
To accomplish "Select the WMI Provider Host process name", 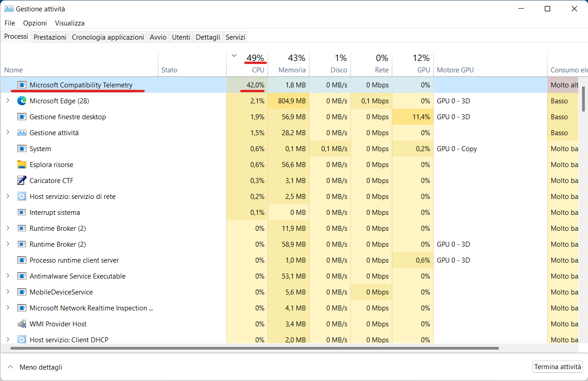I will pyautogui.click(x=58, y=324).
